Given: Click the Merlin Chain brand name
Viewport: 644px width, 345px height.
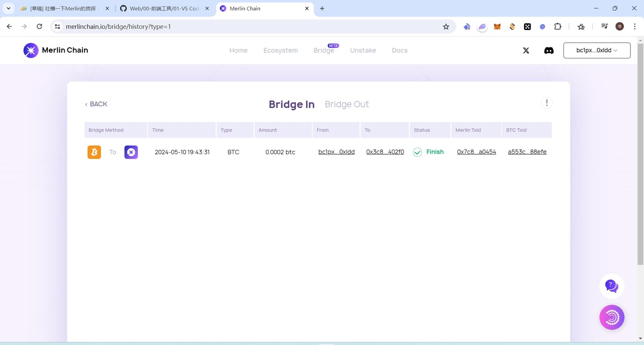Looking at the screenshot, I should tap(65, 50).
